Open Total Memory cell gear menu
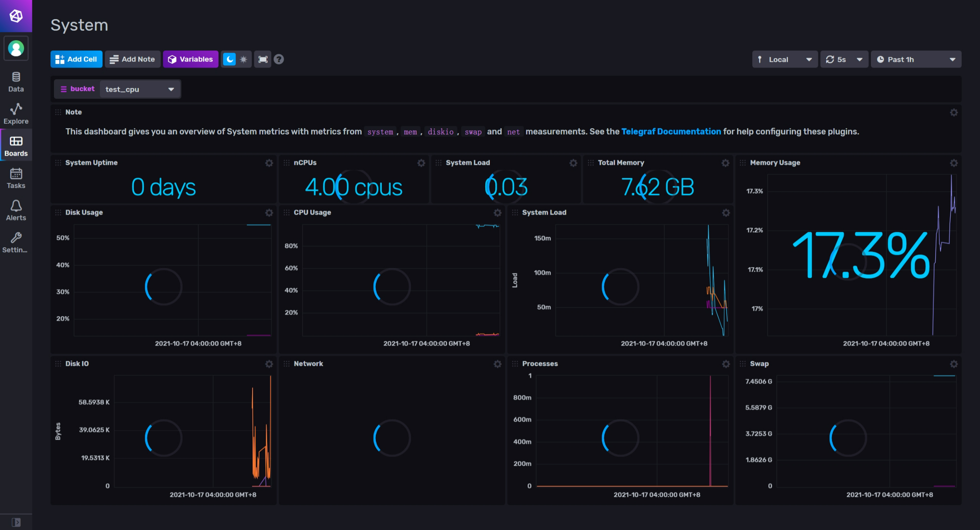The width and height of the screenshot is (980, 530). tap(725, 163)
